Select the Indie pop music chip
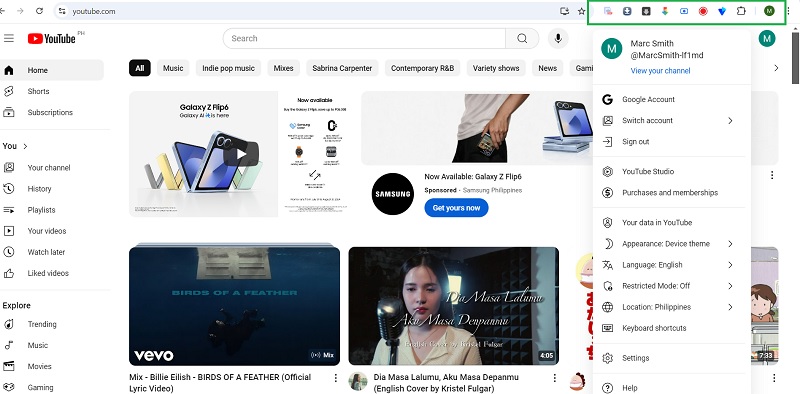Viewport: 800px width, 394px height. pos(228,68)
